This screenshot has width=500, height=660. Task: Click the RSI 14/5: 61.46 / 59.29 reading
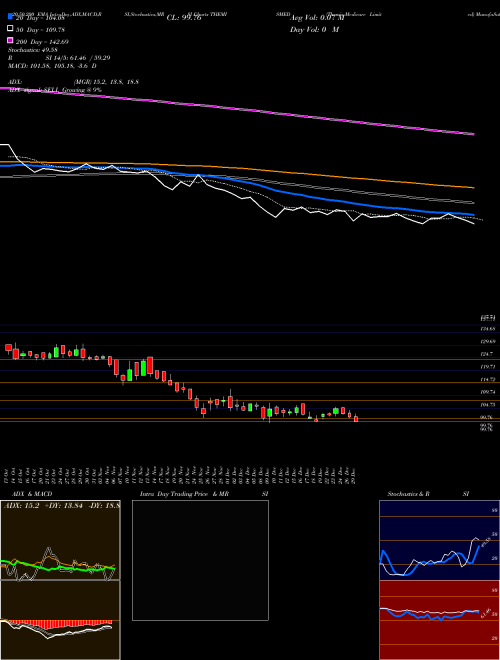59,58
